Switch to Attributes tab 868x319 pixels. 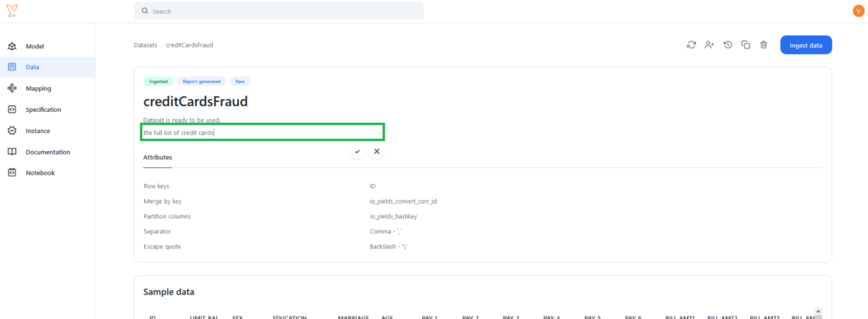click(158, 158)
